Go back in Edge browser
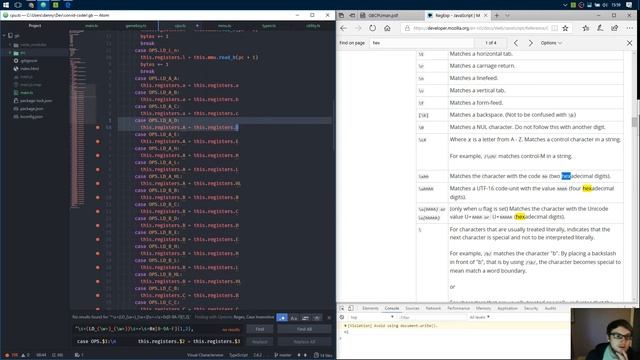The width and height of the screenshot is (640, 360). coord(343,28)
